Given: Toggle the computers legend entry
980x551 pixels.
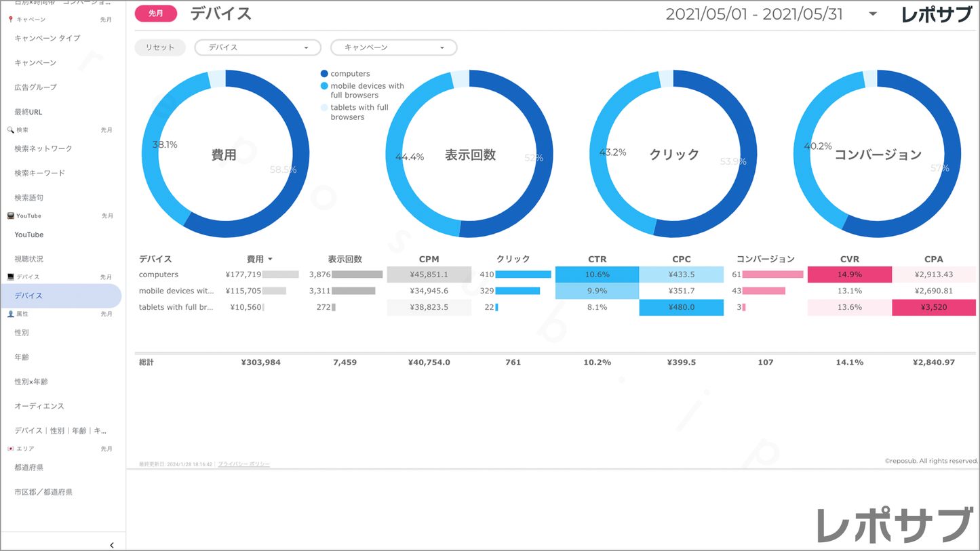Looking at the screenshot, I should 349,74.
